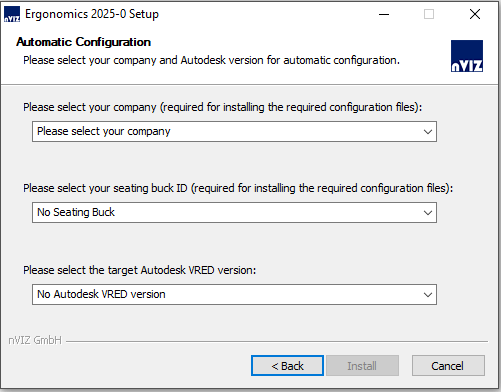
Task: Click the 'Ergonomics 2025-0 Setup' title text
Action: point(92,14)
